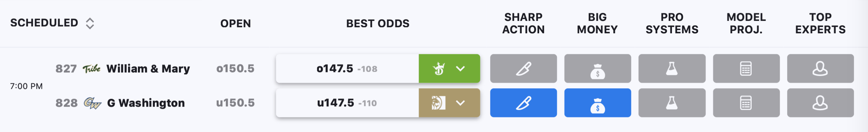This screenshot has height=132, width=868.
Task: Click G Washington model projection calculator icon
Action: (x=746, y=103)
